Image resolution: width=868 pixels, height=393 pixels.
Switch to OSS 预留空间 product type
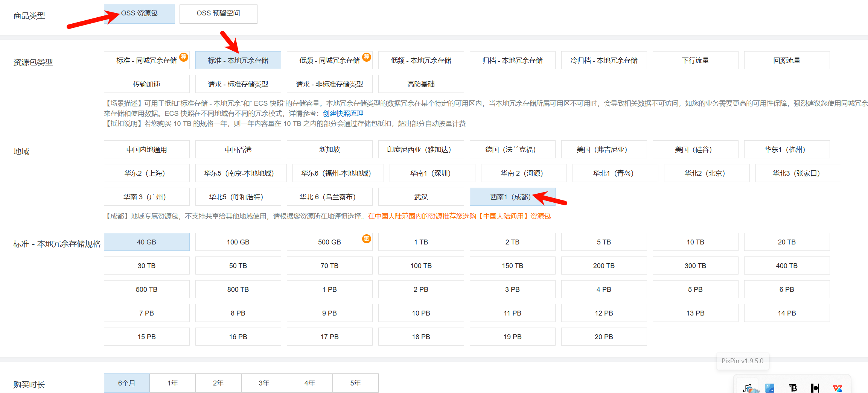tap(218, 14)
